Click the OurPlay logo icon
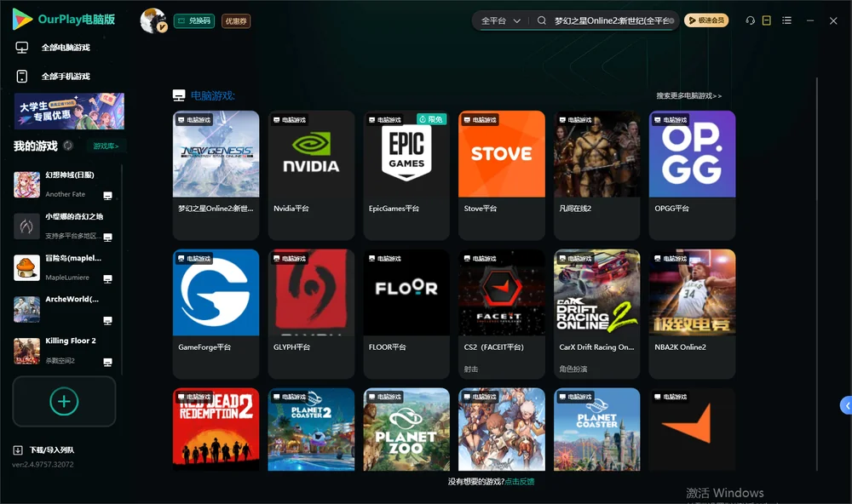This screenshot has width=852, height=504. 22,20
